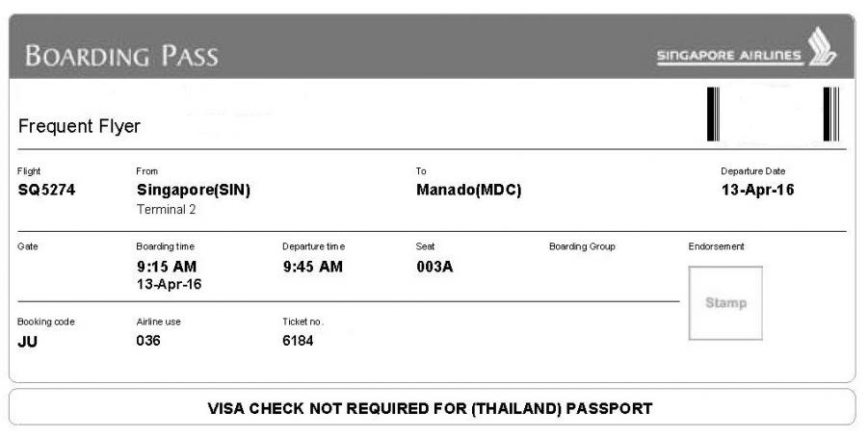Image resolution: width=868 pixels, height=437 pixels.
Task: Click the Stamp endorsement box
Action: coord(725,302)
